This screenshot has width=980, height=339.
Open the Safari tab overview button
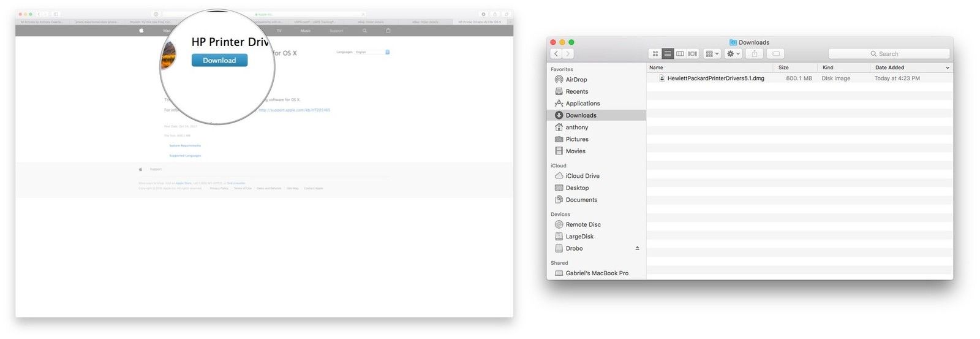point(506,14)
